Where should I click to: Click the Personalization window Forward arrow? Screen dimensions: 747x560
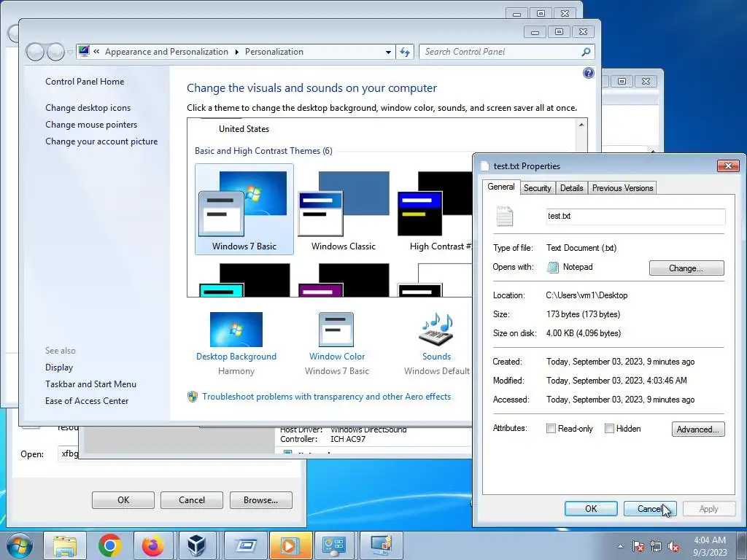pyautogui.click(x=55, y=52)
